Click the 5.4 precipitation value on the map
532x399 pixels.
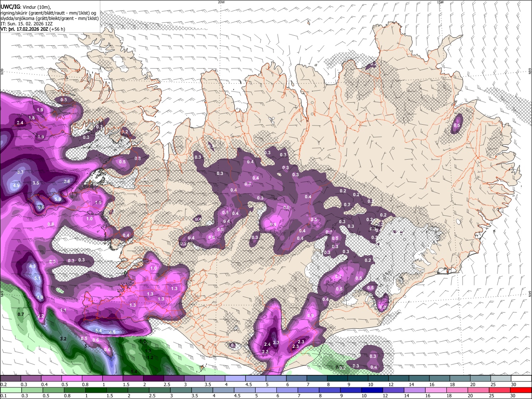pos(99,330)
